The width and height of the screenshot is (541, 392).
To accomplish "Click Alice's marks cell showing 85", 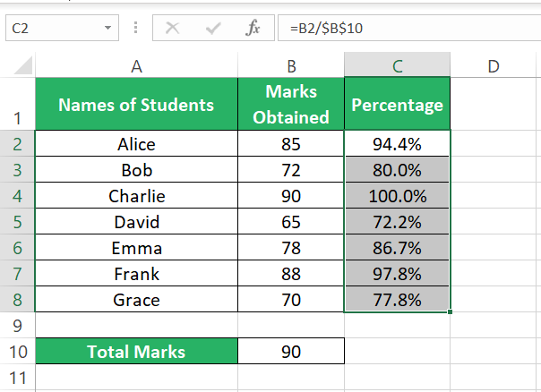I will click(x=291, y=143).
